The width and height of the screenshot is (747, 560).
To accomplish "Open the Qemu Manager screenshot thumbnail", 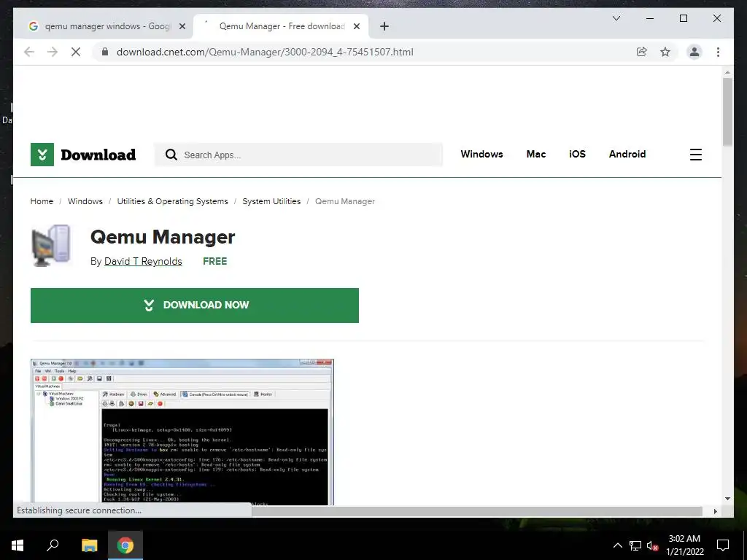I will click(182, 432).
